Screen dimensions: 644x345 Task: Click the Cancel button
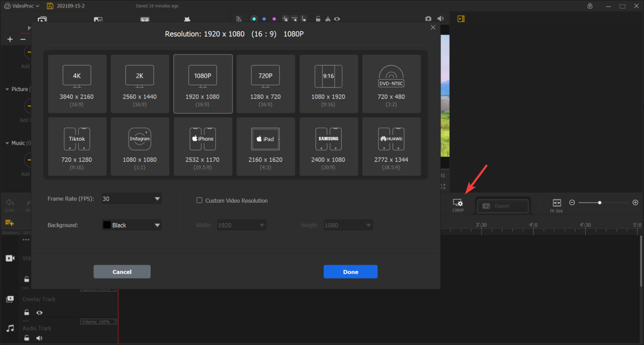coord(122,272)
